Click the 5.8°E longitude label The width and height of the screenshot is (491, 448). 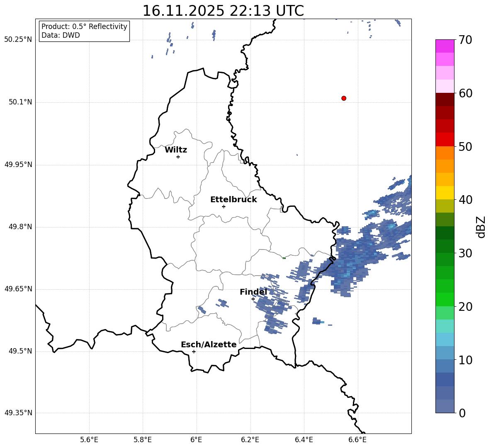pyautogui.click(x=143, y=440)
